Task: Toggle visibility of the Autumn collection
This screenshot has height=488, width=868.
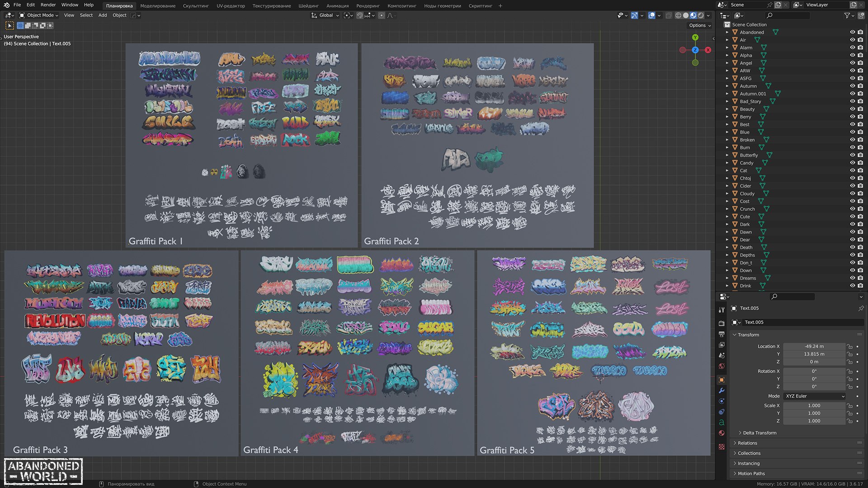Action: point(853,86)
